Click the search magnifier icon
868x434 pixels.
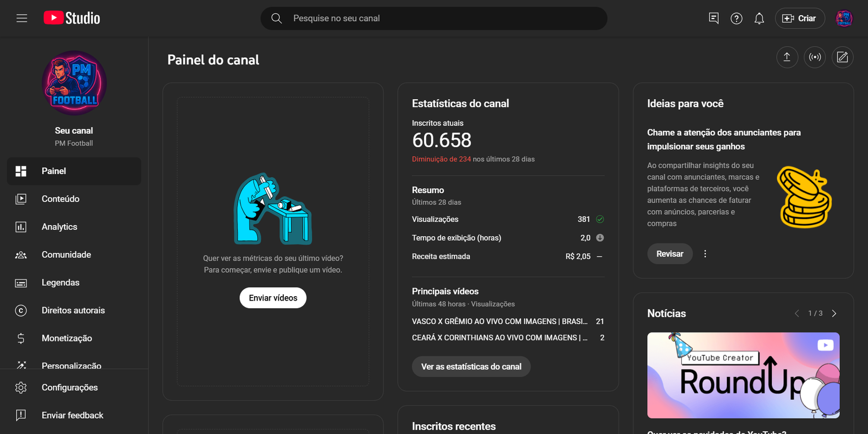[277, 18]
